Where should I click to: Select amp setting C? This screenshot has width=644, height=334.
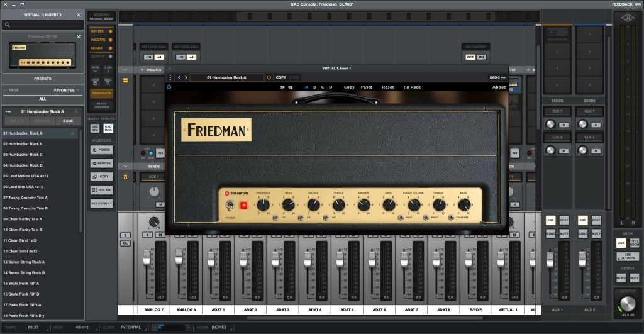click(x=323, y=87)
